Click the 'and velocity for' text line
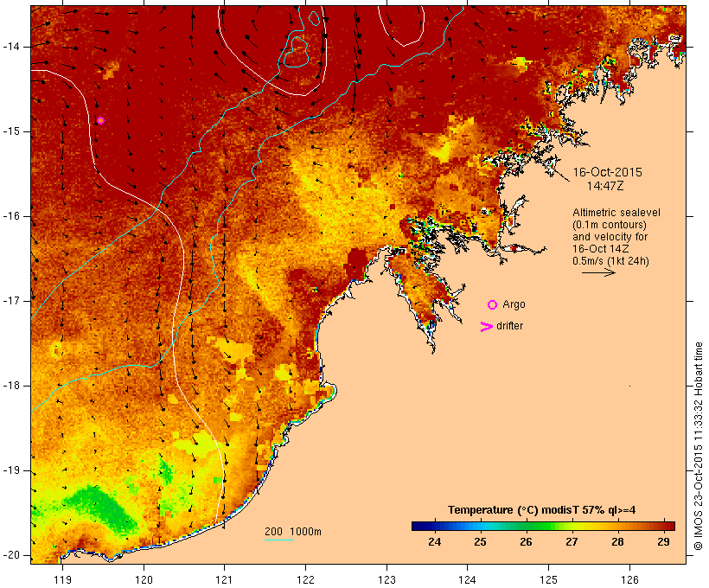Image resolution: width=709 pixels, height=588 pixels. coord(610,237)
